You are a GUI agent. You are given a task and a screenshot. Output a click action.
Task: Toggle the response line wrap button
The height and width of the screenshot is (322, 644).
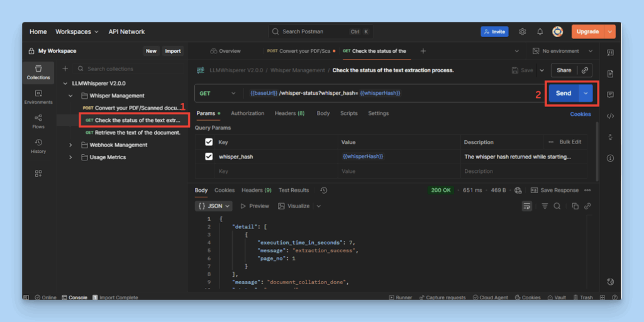pyautogui.click(x=527, y=206)
